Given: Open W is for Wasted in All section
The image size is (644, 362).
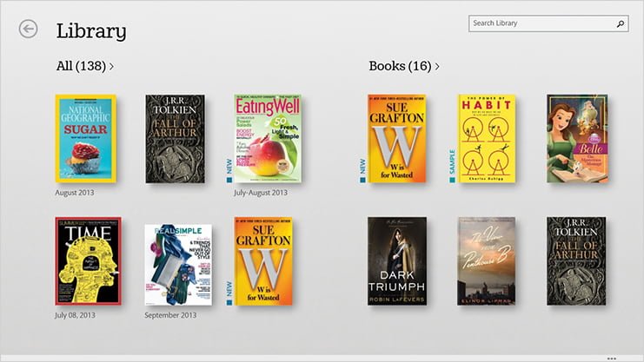Looking at the screenshot, I should click(263, 260).
